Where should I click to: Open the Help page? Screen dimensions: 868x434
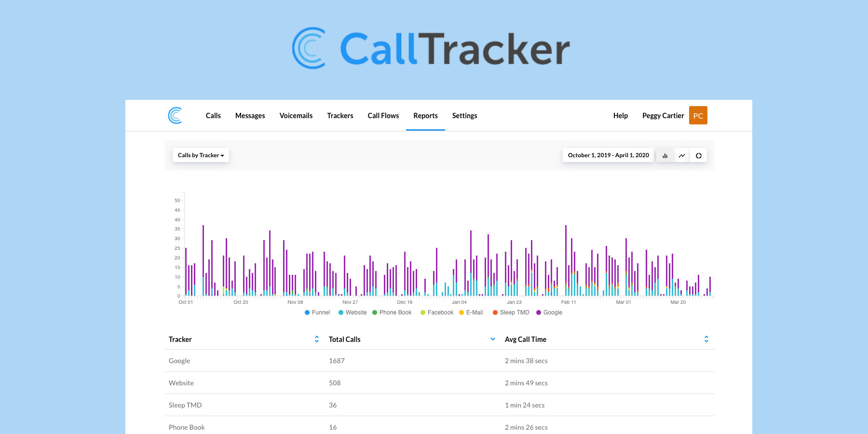621,115
